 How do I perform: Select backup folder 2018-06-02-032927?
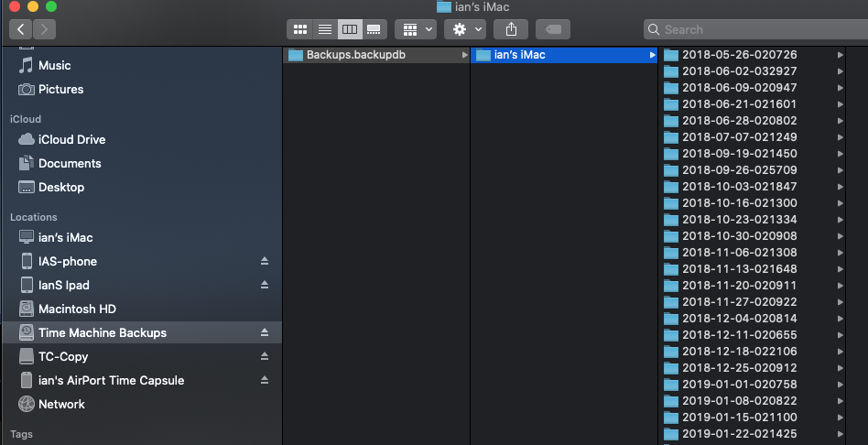[753, 71]
